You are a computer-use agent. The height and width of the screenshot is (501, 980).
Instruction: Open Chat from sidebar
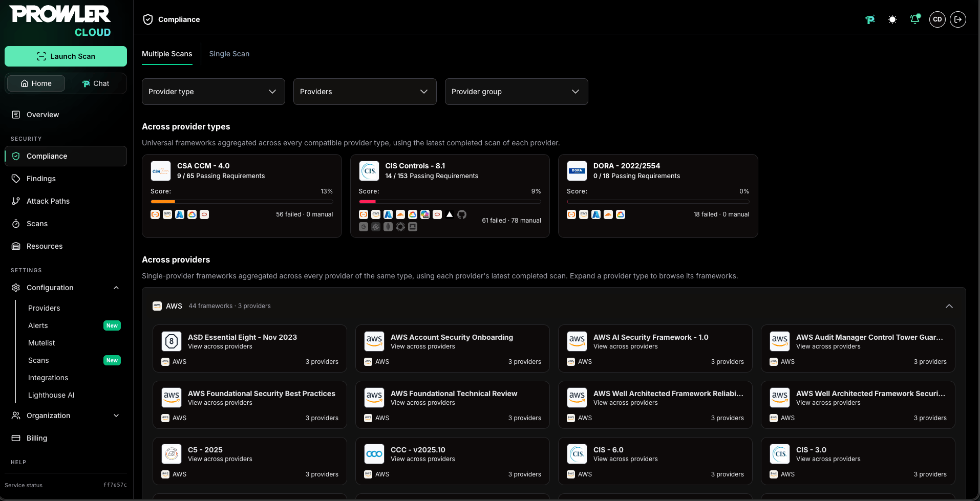pyautogui.click(x=96, y=83)
